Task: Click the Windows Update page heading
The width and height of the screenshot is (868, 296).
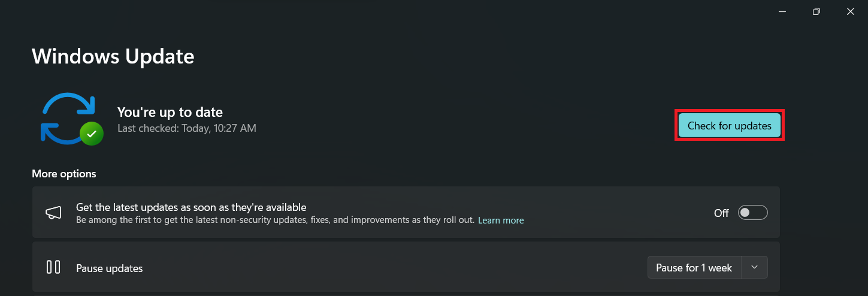Action: coord(113,56)
